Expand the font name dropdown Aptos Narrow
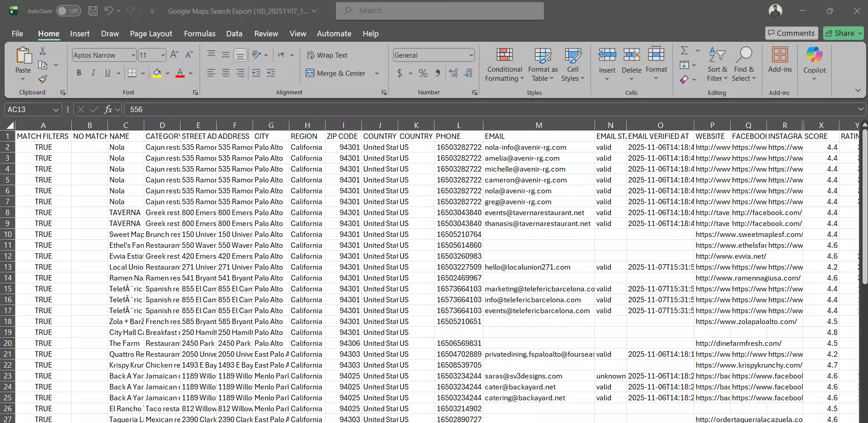Image resolution: width=868 pixels, height=423 pixels. point(133,55)
